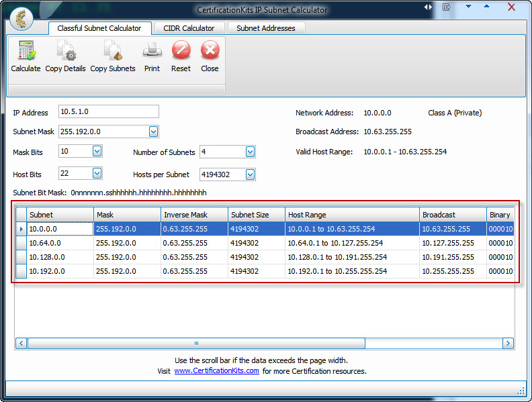Select the 10.0.0.0 subnet cell
Image resolution: width=532 pixels, height=402 pixels.
click(x=60, y=229)
